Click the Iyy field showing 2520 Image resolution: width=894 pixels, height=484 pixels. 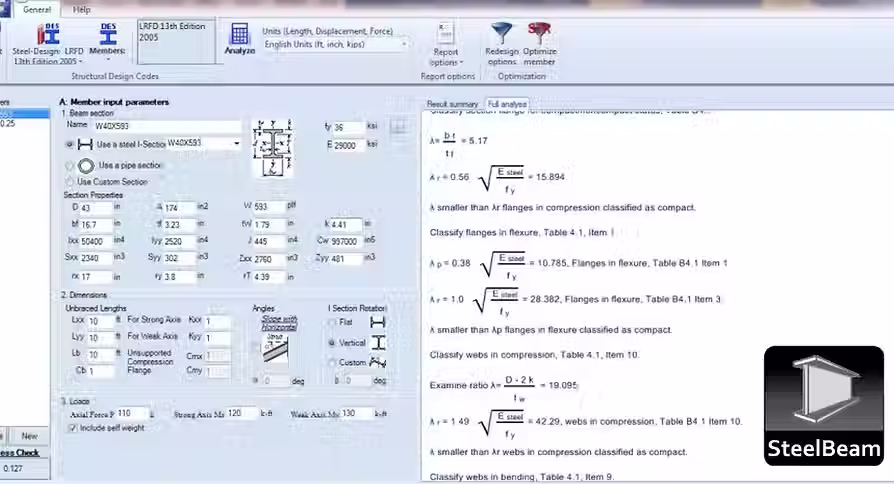pyautogui.click(x=180, y=241)
